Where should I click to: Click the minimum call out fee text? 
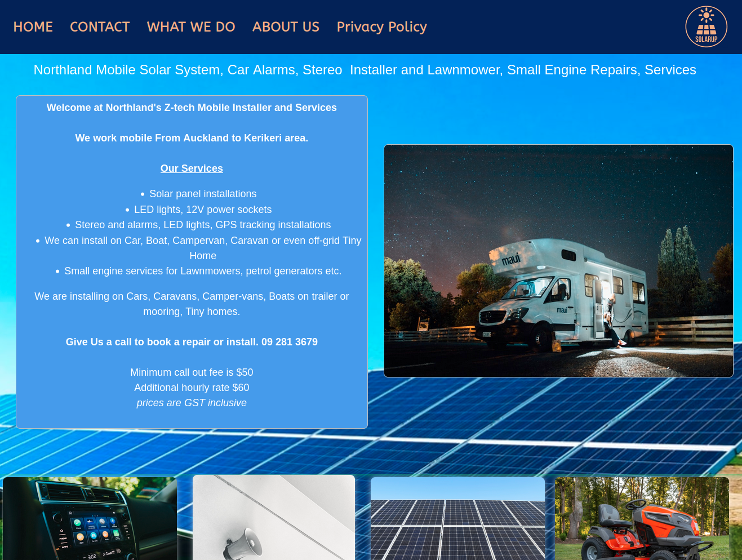[192, 372]
